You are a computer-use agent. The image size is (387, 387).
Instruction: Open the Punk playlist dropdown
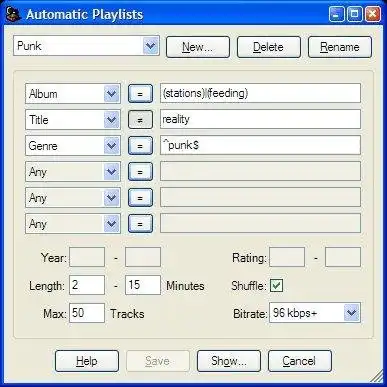(x=86, y=46)
